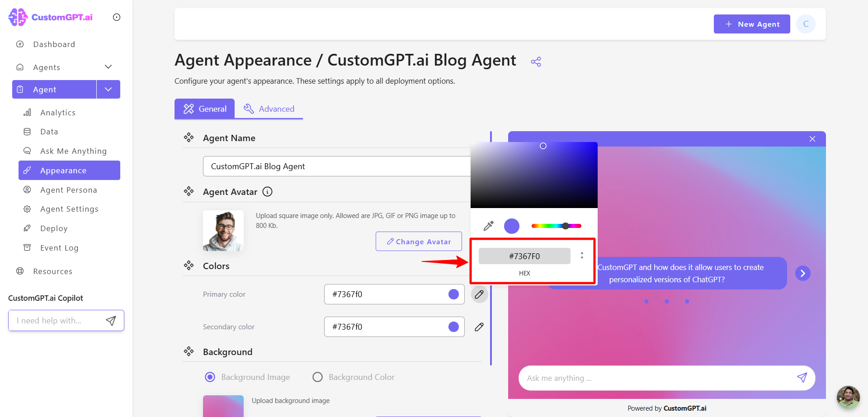This screenshot has height=417, width=868.
Task: Click the Secondary color pencil edit icon
Action: [479, 327]
